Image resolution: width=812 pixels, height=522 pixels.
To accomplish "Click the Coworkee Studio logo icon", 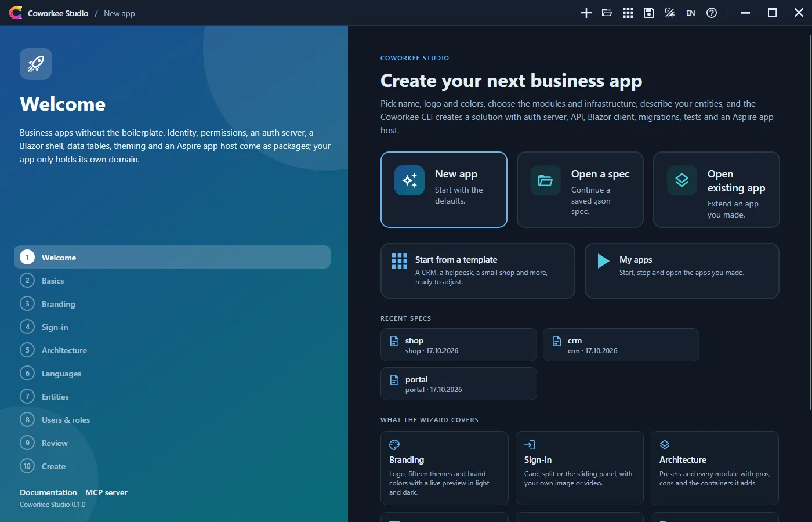I will [16, 13].
